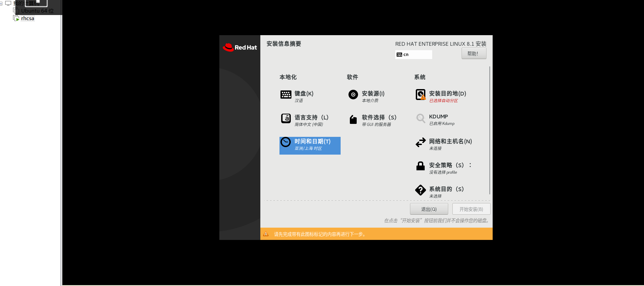Click the 没有选择 profile text
Viewport: 644px width, 286px height.
[x=443, y=172]
